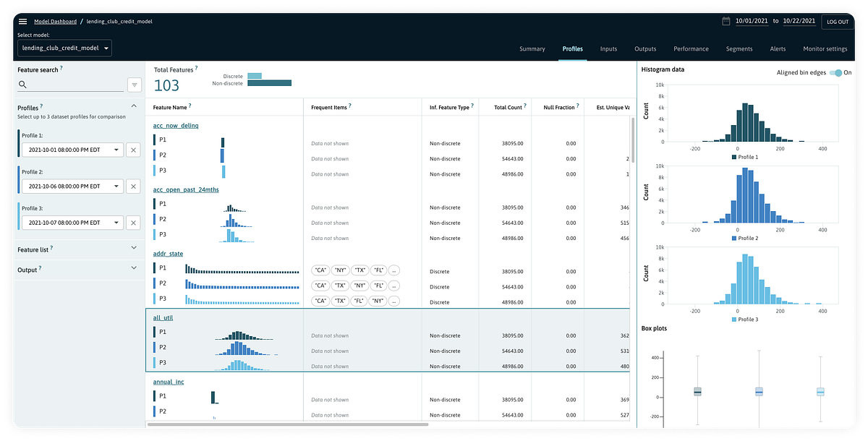The image size is (868, 441).
Task: Expand the Feature list section
Action: (134, 248)
